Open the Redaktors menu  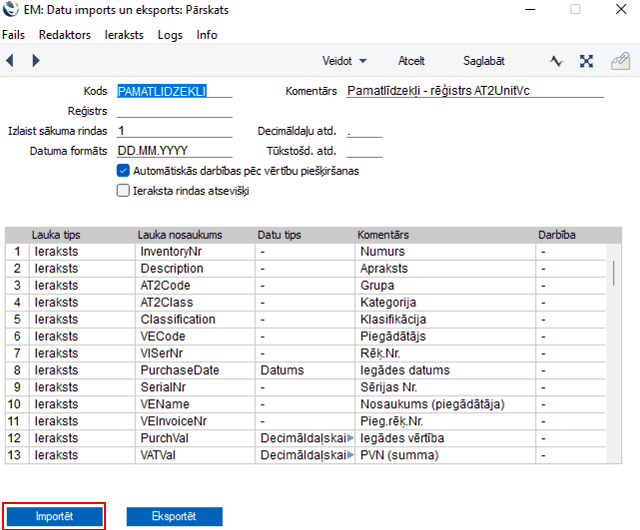[65, 34]
